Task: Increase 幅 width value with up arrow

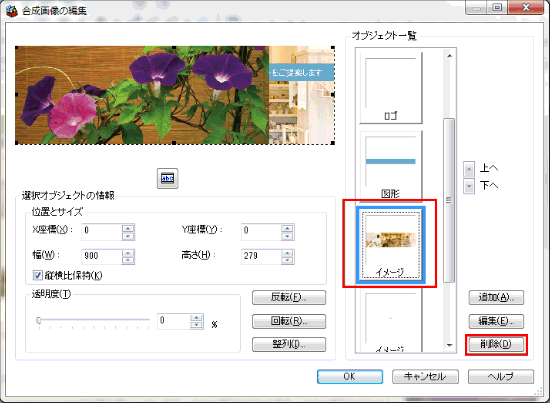Action: point(128,253)
